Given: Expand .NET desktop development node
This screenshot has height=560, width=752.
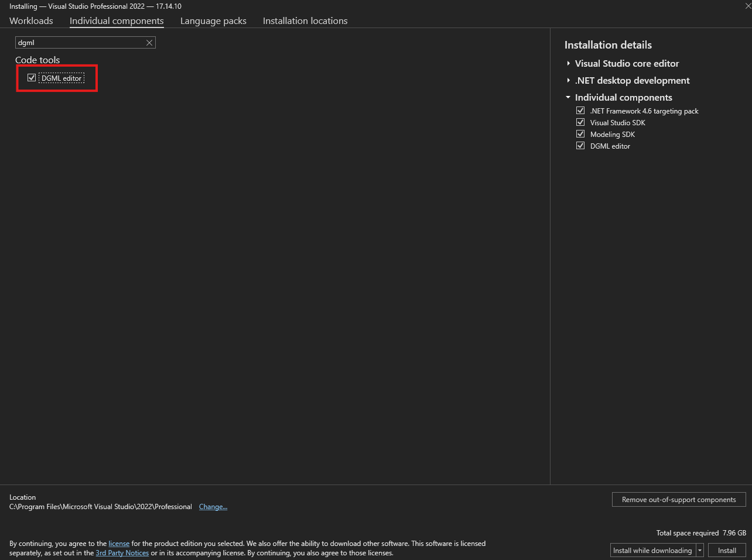Looking at the screenshot, I should (x=568, y=80).
